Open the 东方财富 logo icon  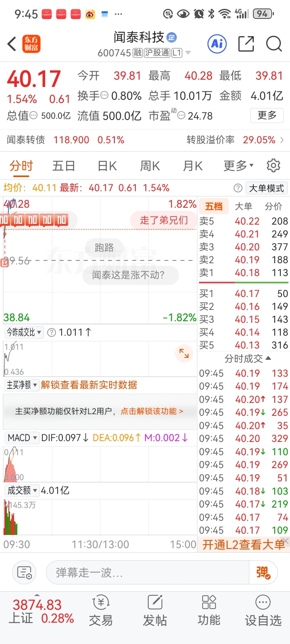(x=31, y=44)
